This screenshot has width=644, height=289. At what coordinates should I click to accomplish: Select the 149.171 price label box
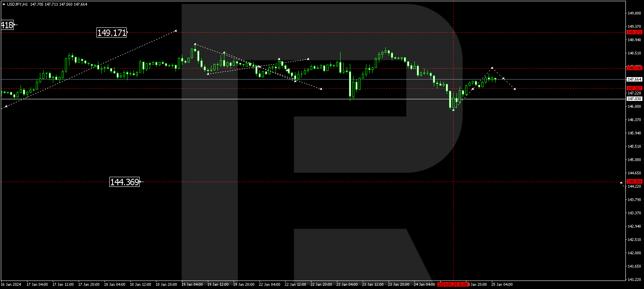tap(112, 33)
